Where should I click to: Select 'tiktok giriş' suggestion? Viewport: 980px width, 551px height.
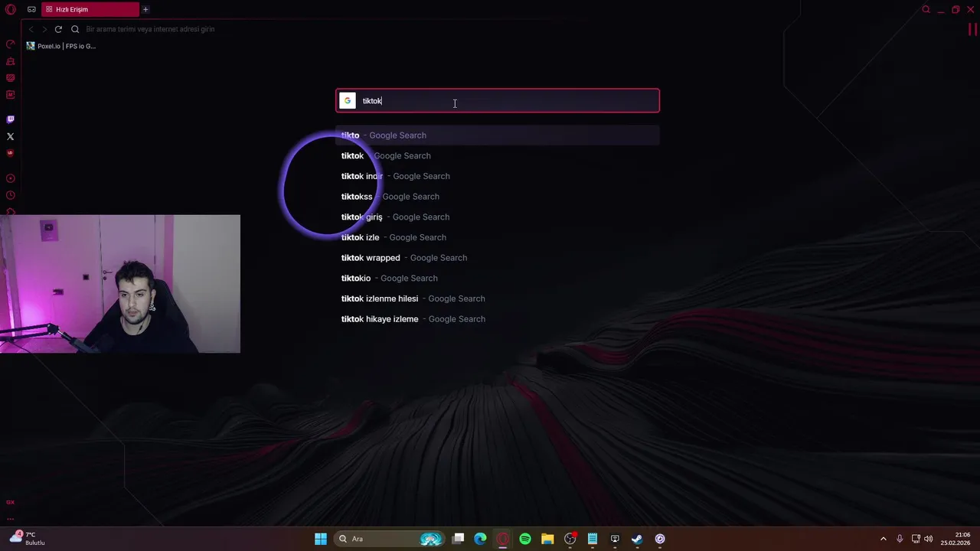click(x=498, y=217)
